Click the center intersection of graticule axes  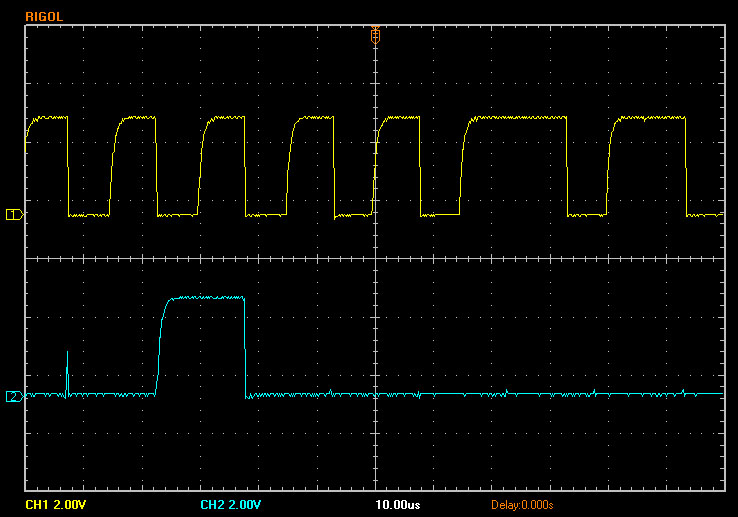point(375,259)
